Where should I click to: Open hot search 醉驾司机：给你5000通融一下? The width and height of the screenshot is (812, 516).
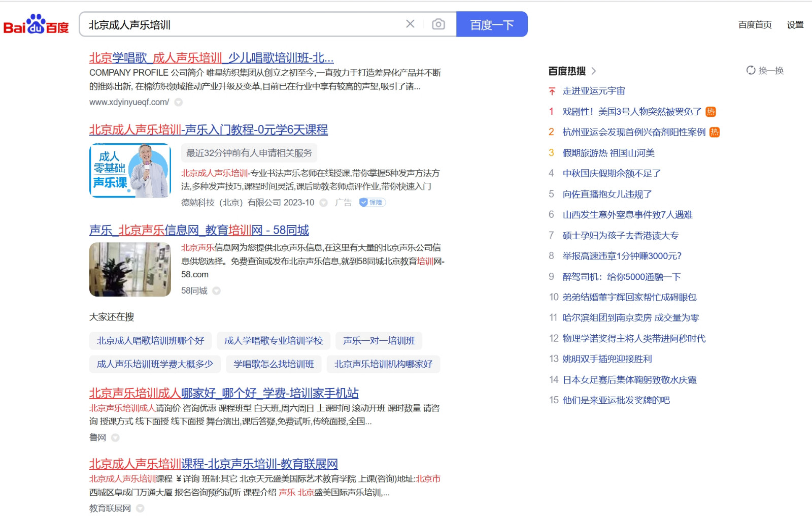coord(622,277)
